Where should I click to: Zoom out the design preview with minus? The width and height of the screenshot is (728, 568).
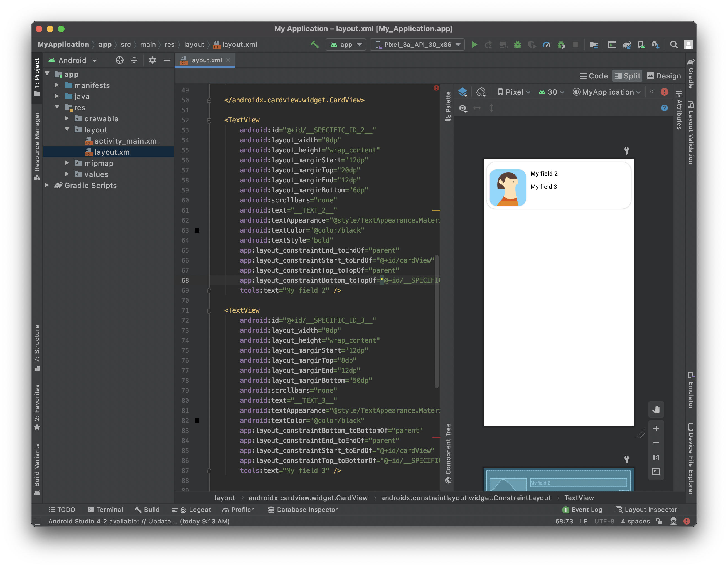(656, 443)
